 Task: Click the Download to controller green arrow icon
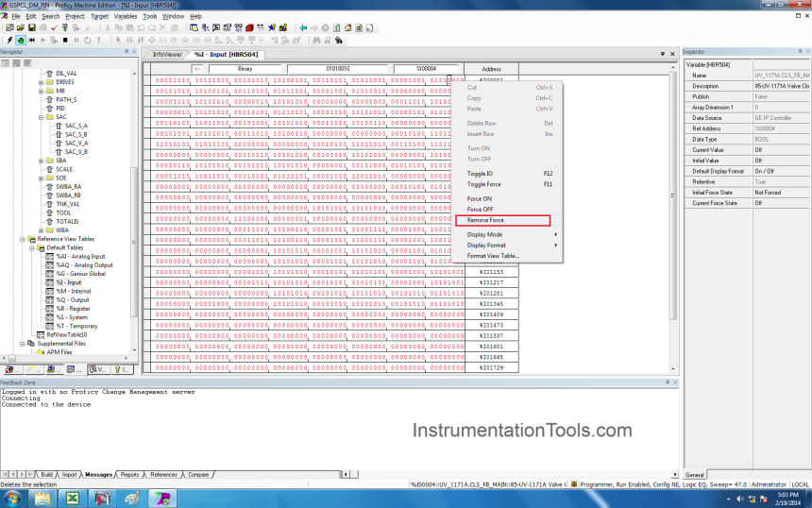pyautogui.click(x=65, y=27)
